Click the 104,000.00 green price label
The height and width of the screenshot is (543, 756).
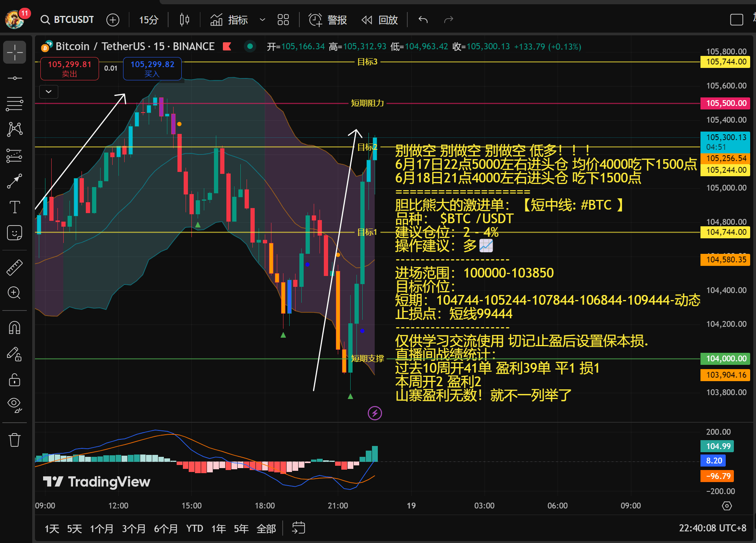[725, 359]
